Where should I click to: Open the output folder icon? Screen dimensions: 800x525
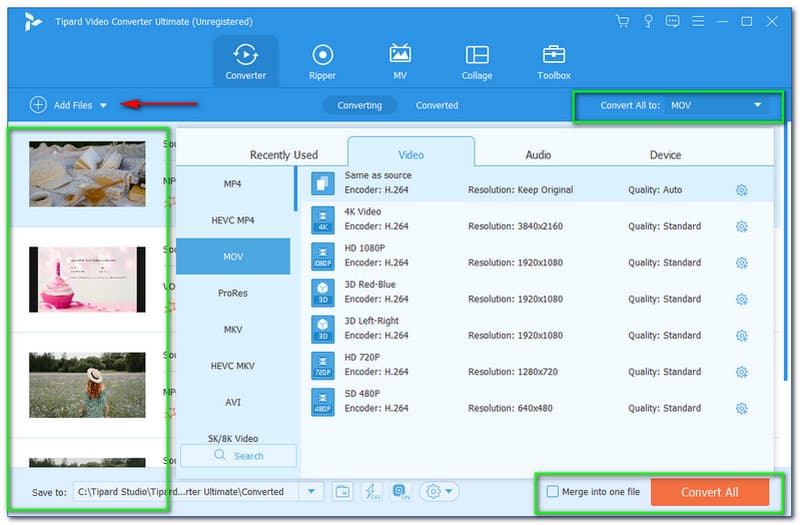(343, 492)
